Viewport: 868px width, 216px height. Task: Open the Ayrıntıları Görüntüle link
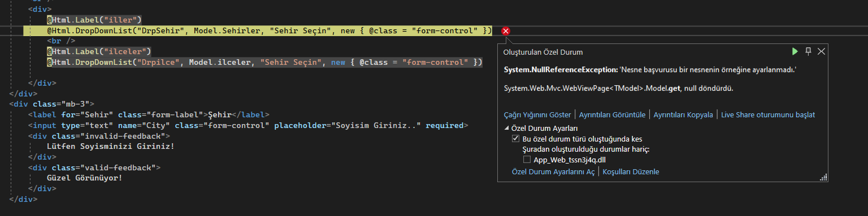click(612, 114)
